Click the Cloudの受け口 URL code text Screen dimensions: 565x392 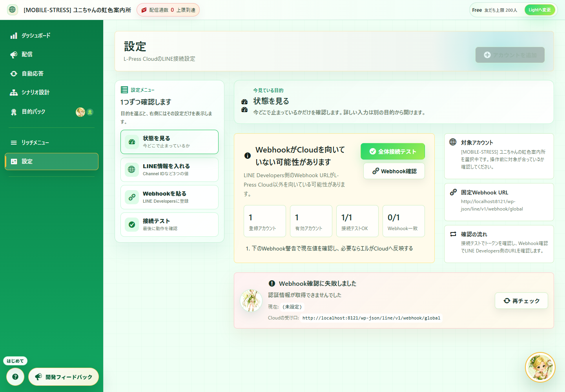click(x=371, y=318)
